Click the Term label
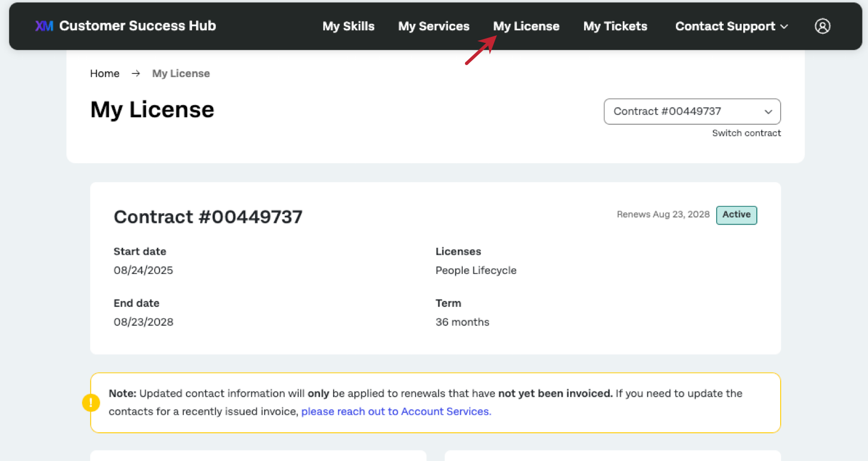 (448, 303)
